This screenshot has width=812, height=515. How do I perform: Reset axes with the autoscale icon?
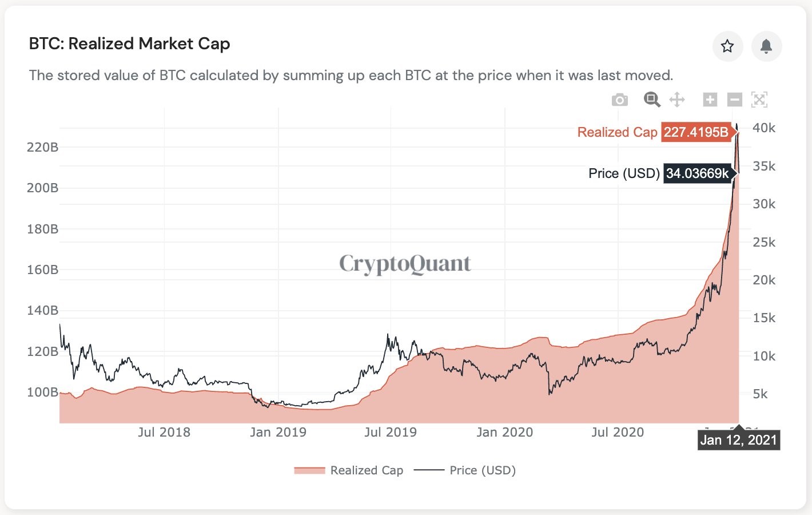[x=760, y=100]
